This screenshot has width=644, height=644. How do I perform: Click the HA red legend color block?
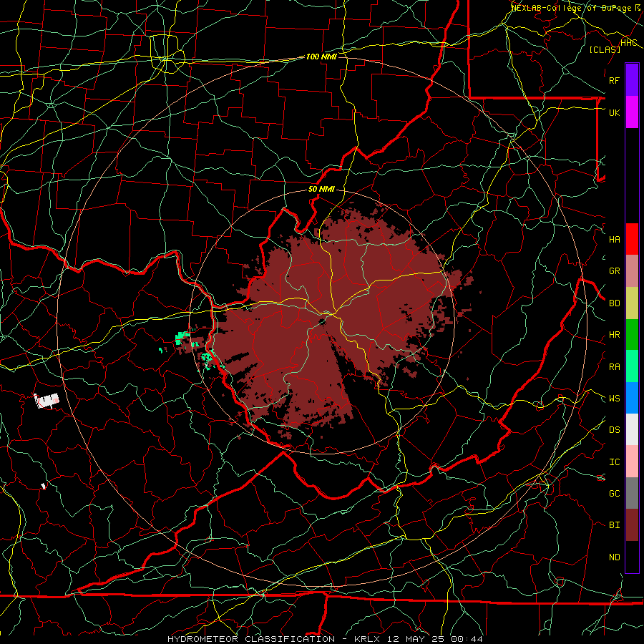pos(632,239)
